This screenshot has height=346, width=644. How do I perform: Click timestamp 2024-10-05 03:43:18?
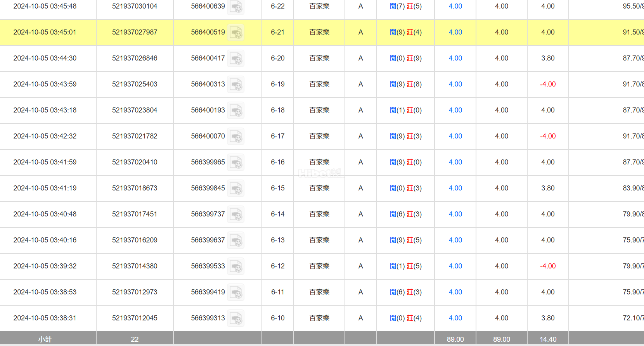click(45, 110)
